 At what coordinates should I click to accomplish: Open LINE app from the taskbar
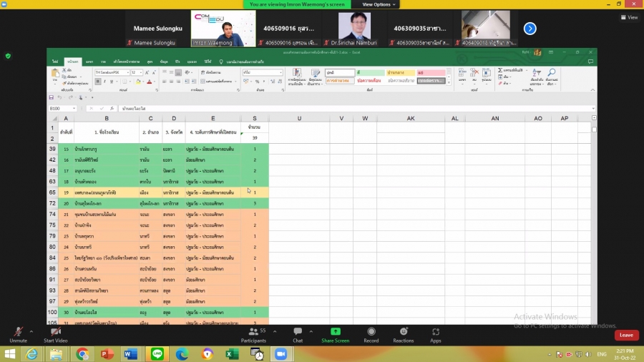click(157, 354)
